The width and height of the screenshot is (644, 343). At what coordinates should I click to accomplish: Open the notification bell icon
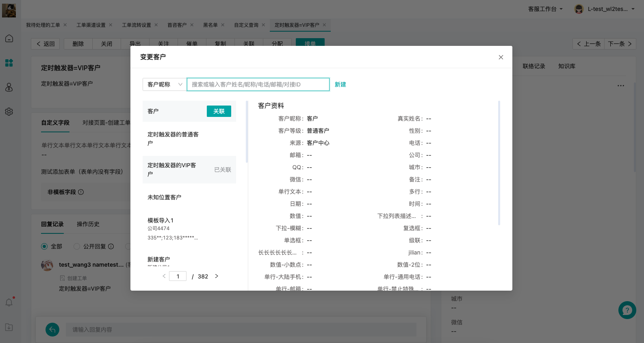click(9, 302)
